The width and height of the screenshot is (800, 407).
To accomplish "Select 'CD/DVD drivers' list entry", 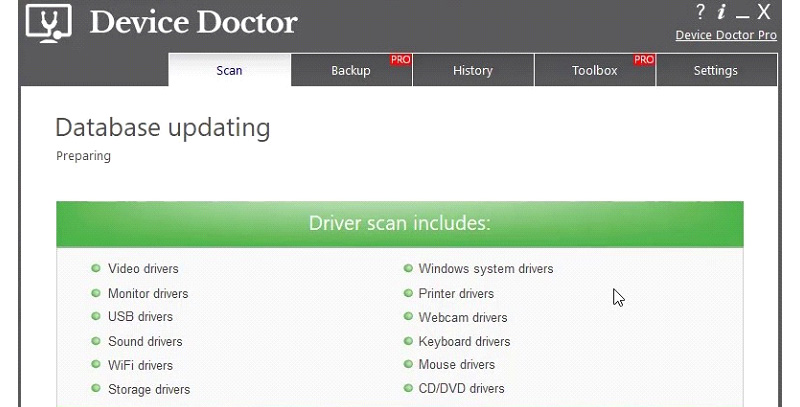I will 461,389.
